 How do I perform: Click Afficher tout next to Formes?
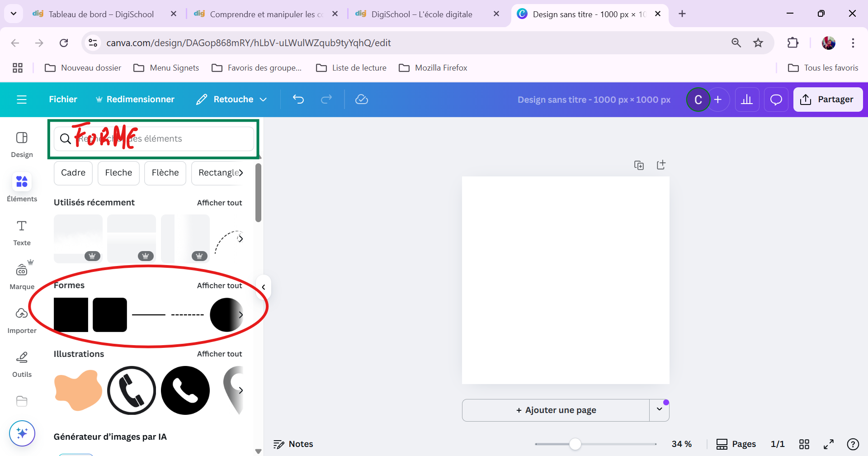tap(219, 285)
